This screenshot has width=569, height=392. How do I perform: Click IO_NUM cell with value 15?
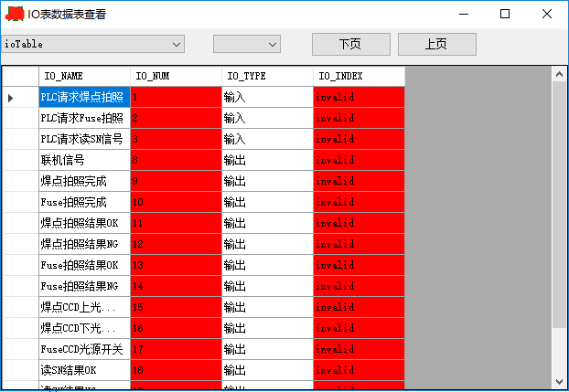pos(176,308)
